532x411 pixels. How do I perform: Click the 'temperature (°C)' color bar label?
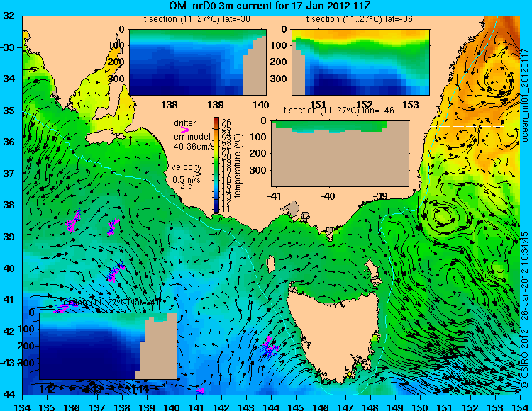(x=238, y=165)
